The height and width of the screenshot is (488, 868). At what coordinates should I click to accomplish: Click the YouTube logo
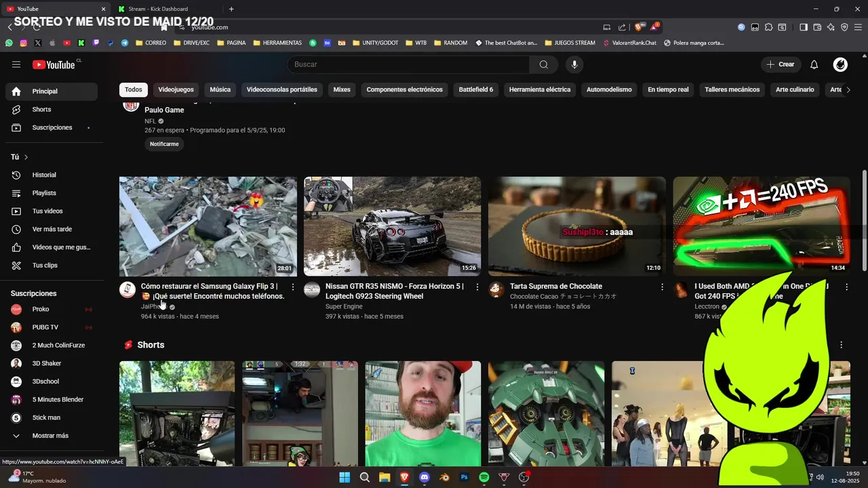pos(54,64)
